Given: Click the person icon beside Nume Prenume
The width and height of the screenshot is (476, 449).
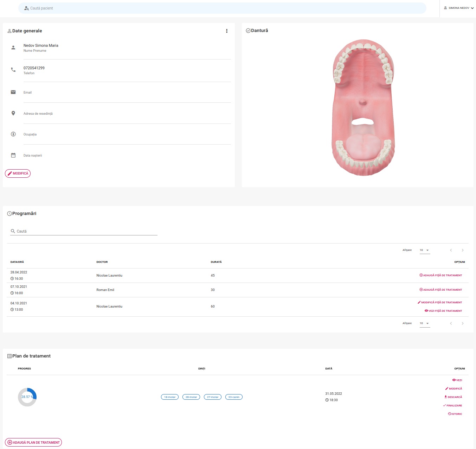Looking at the screenshot, I should pos(13,48).
